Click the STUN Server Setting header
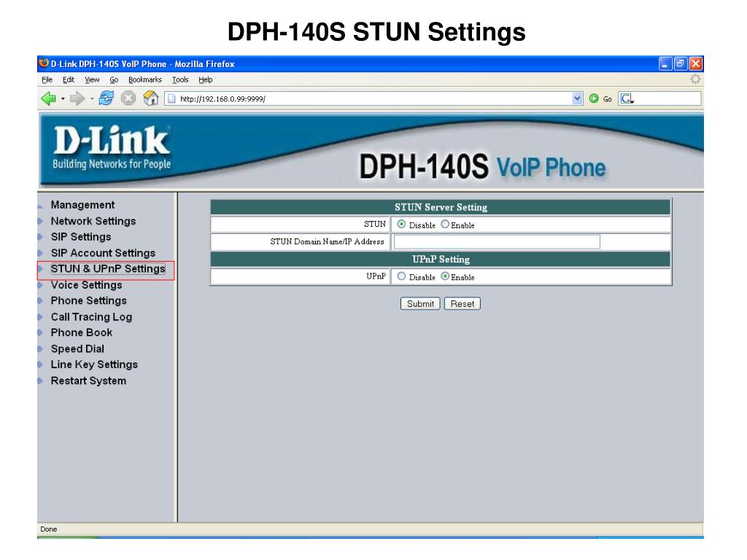This screenshot has width=747, height=560. (x=441, y=207)
